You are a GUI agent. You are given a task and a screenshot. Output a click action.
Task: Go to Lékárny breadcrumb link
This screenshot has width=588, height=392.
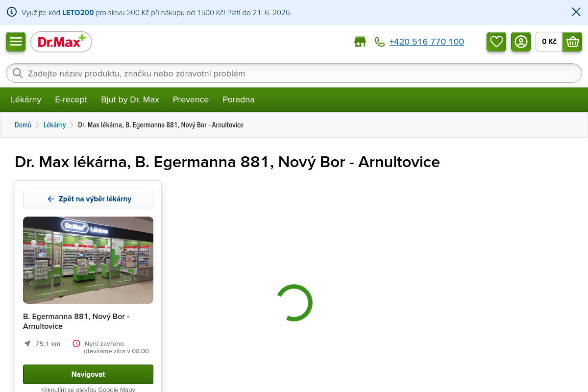click(x=54, y=125)
